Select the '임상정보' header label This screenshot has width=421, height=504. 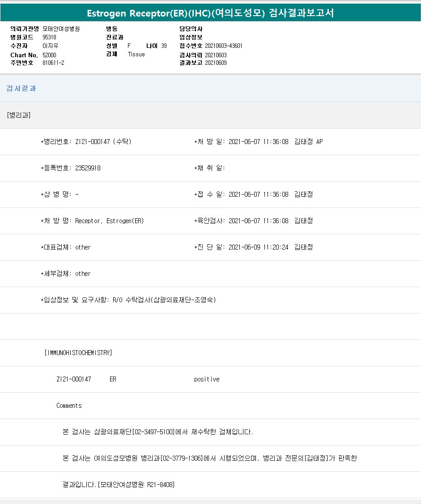[191, 37]
